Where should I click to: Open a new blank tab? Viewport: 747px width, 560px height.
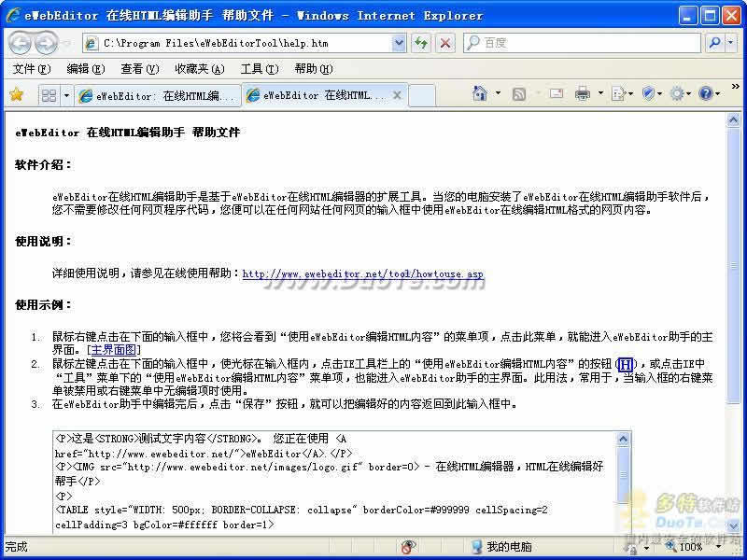[x=422, y=96]
